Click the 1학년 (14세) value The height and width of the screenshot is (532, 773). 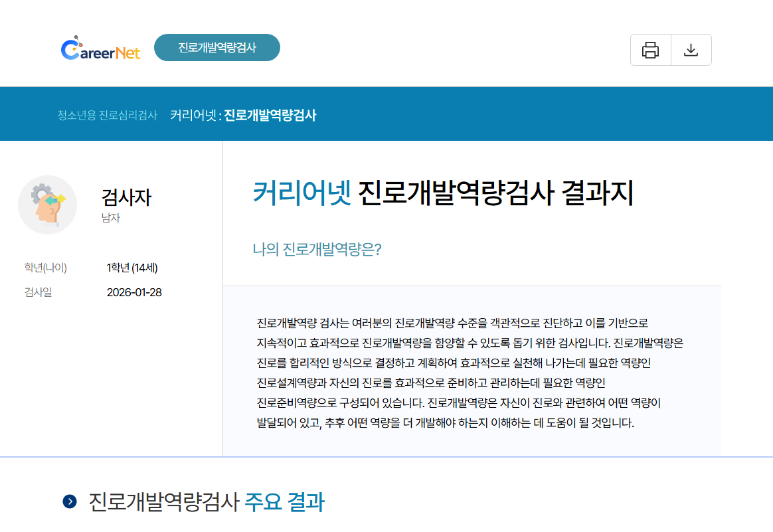click(x=132, y=268)
